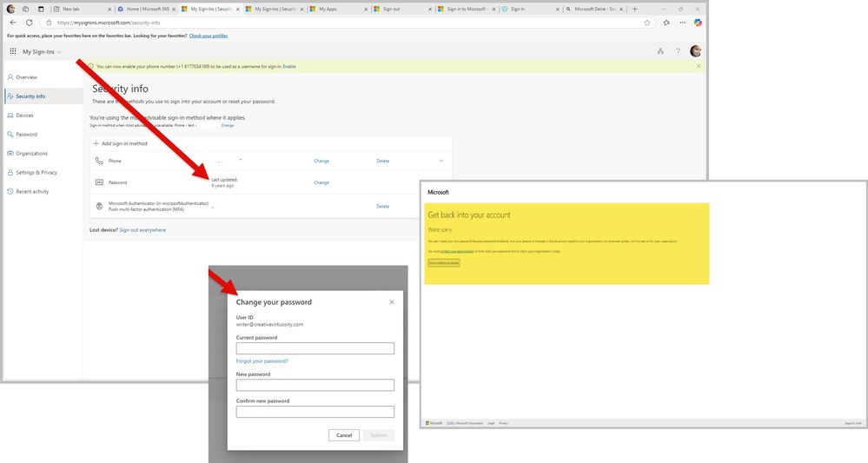Click Enable link in notification banner
This screenshot has height=463, width=868.
[289, 66]
